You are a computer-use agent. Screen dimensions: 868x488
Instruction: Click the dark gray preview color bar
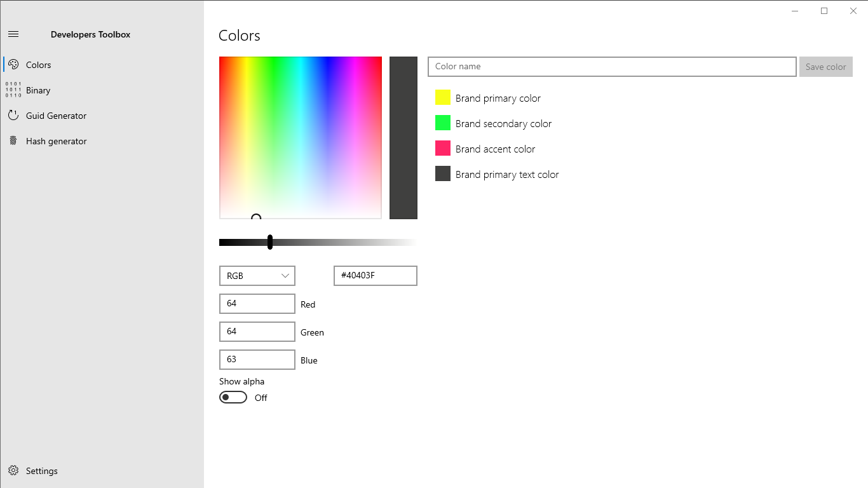(x=403, y=138)
